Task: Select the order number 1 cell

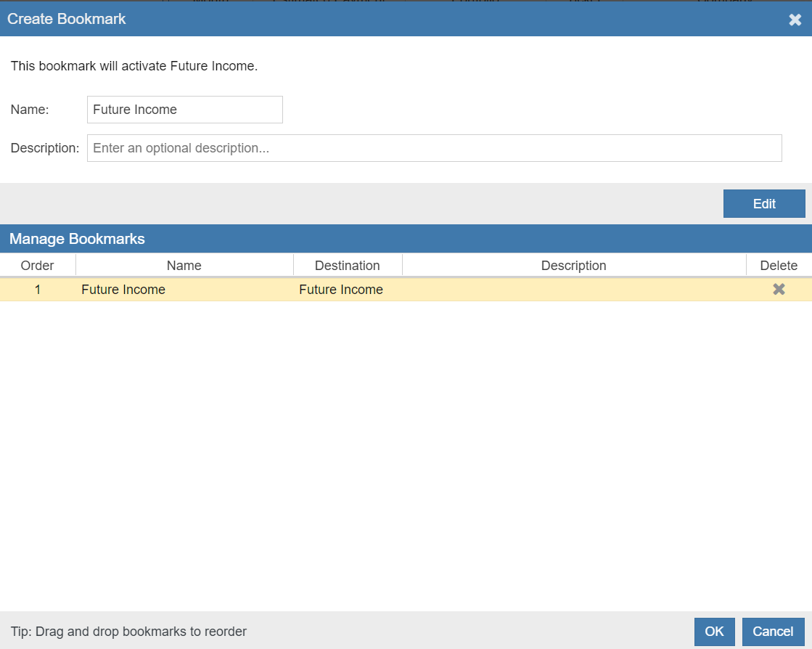Action: 37,290
